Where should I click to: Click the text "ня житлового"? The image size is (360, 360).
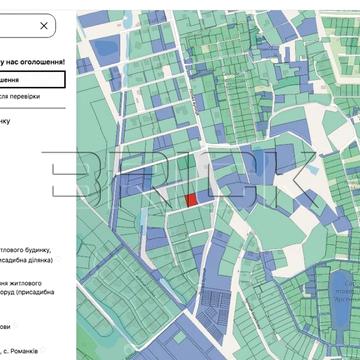pos(21,283)
